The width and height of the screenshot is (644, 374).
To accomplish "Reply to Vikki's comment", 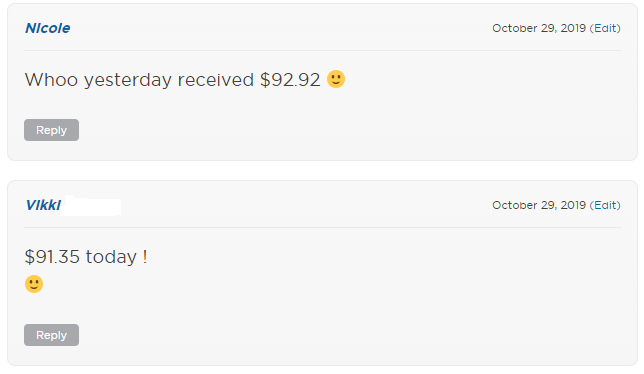I will coord(51,335).
